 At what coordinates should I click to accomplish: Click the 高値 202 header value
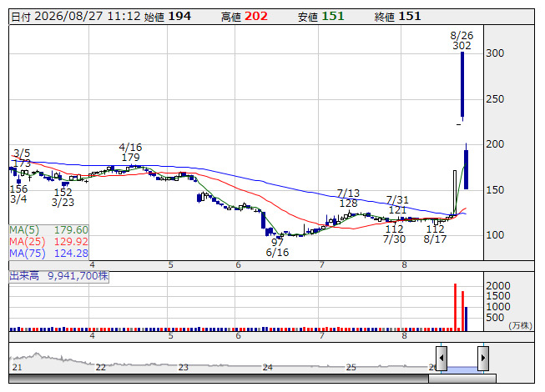[x=245, y=17]
